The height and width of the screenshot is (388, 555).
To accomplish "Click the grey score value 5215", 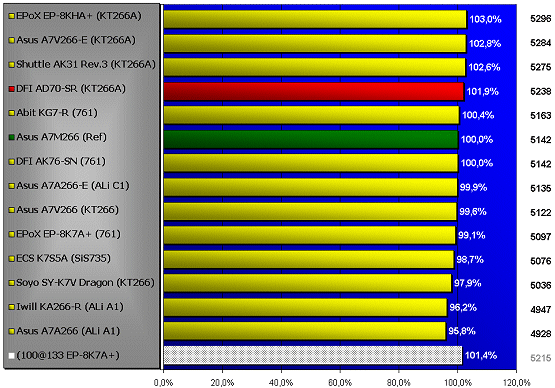I will pos(541,358).
